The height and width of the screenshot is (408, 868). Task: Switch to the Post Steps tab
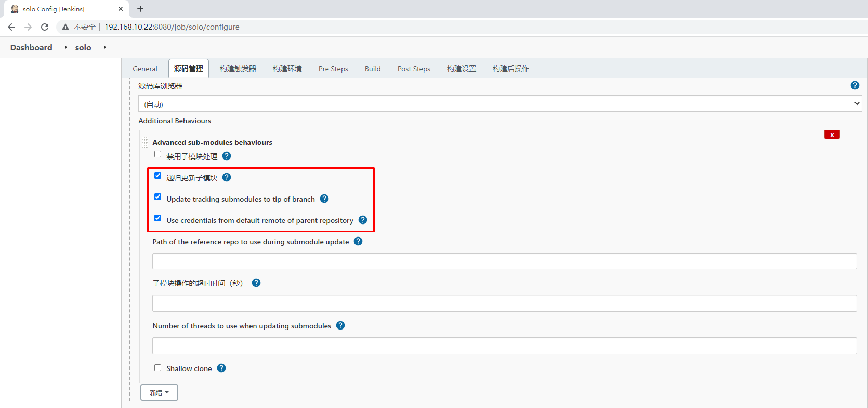coord(414,69)
